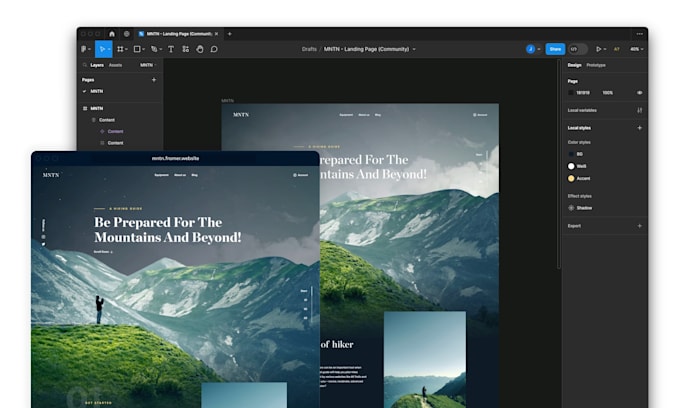Toggle Dev Mode switch in Figma toolbar
Viewport: 680px width, 408px height.
coord(578,49)
